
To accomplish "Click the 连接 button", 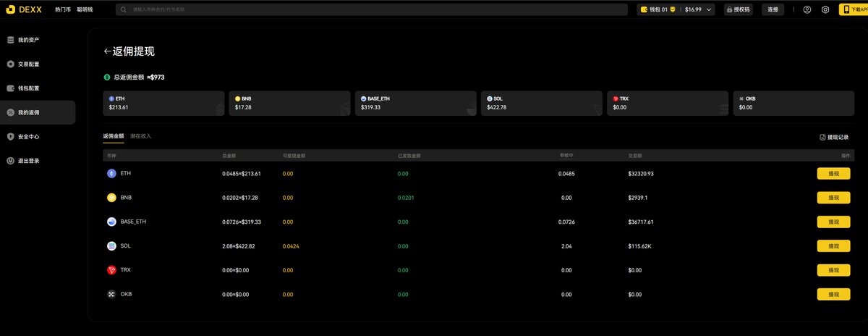I will 773,9.
